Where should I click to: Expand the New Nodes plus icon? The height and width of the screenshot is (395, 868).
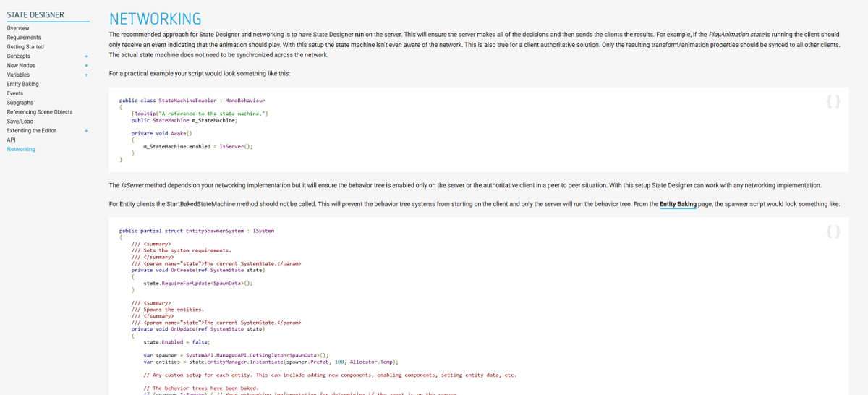[x=85, y=65]
